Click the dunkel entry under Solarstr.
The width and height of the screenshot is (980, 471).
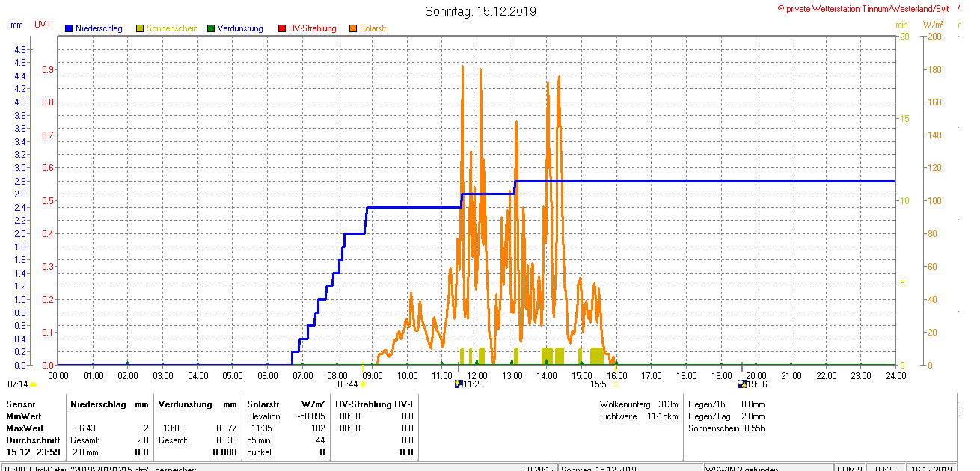pos(260,452)
